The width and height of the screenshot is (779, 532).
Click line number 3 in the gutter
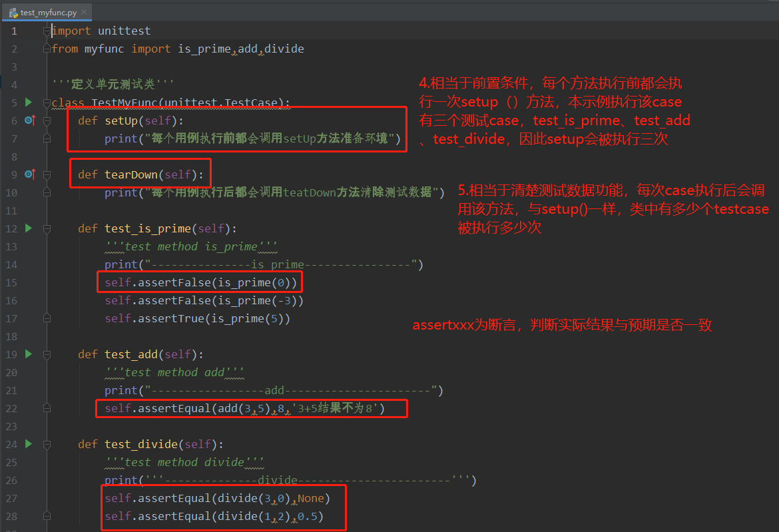[x=14, y=67]
